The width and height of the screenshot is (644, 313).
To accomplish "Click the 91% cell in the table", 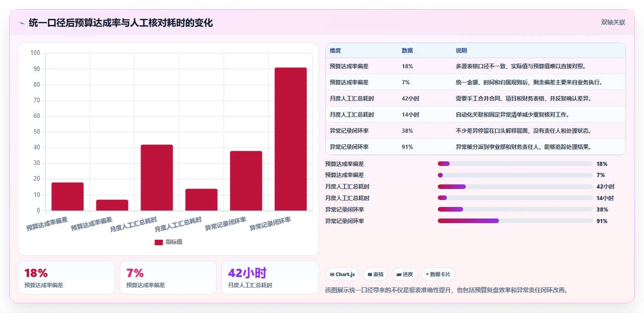I will coord(407,147).
